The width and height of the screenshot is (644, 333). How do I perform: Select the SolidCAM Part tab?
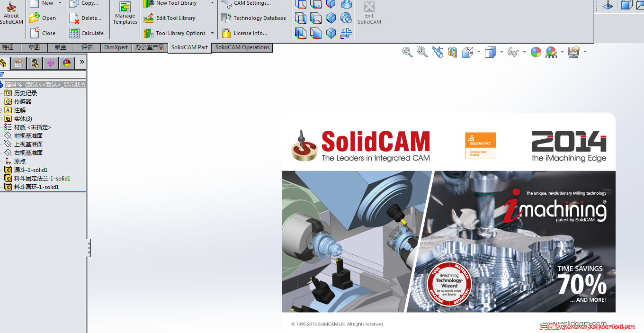click(x=189, y=47)
